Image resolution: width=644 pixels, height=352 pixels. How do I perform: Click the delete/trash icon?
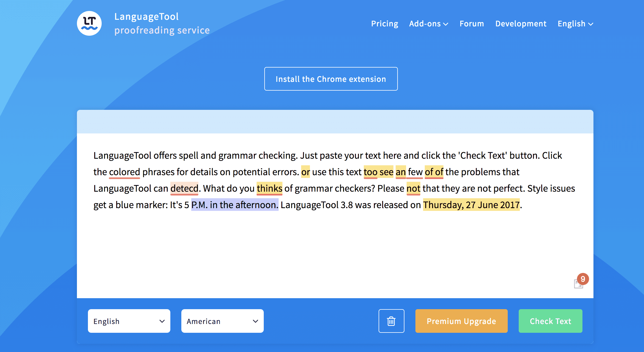(x=391, y=322)
